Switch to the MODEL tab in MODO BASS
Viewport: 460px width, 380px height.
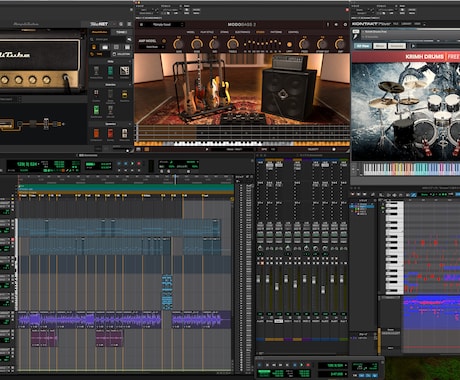tap(191, 32)
